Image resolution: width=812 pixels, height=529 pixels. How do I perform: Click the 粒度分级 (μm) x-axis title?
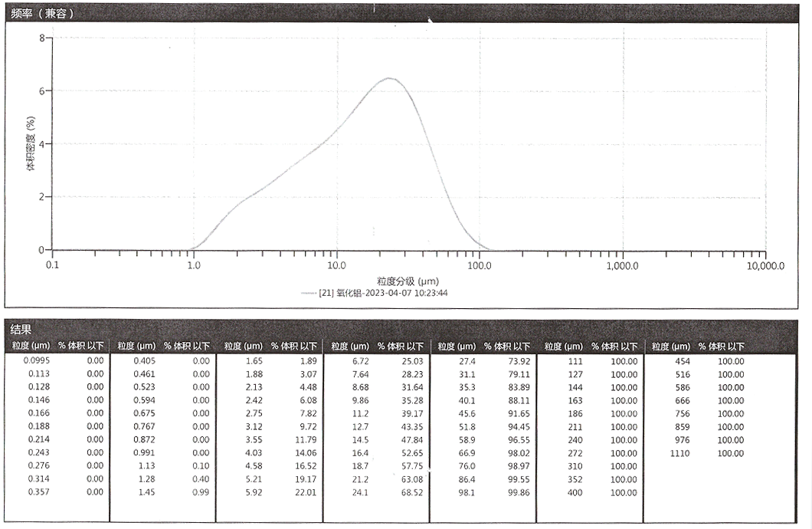(x=405, y=281)
